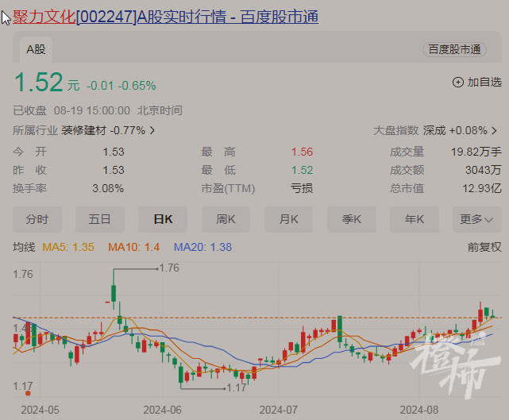Click the orange dot at chart bottom-left

click(28, 393)
